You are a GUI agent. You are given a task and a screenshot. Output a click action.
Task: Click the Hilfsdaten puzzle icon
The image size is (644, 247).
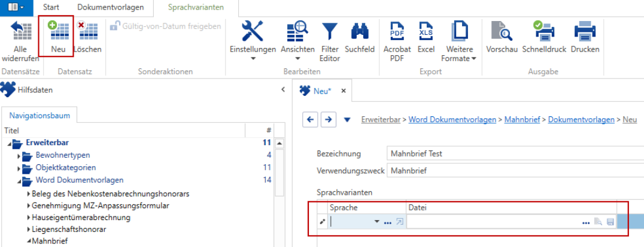[x=7, y=89]
